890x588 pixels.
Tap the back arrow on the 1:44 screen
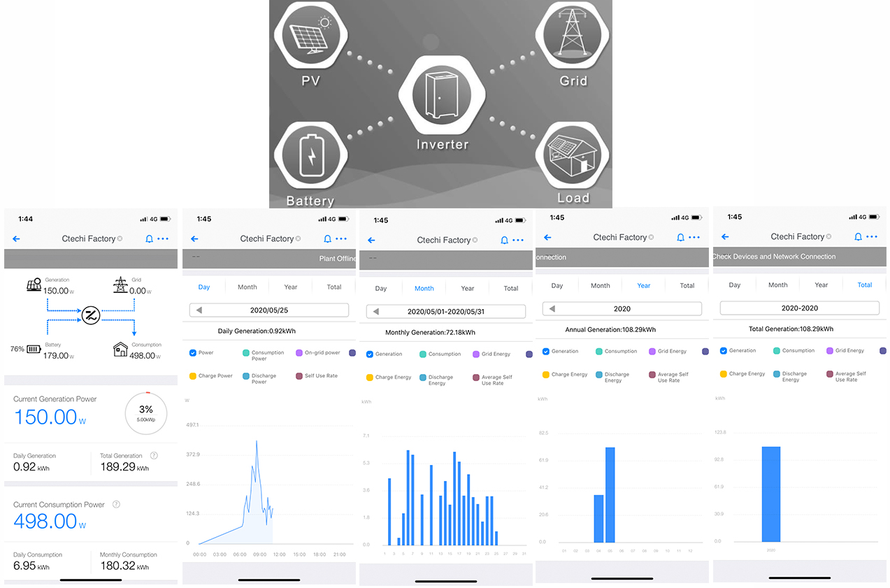click(x=16, y=238)
